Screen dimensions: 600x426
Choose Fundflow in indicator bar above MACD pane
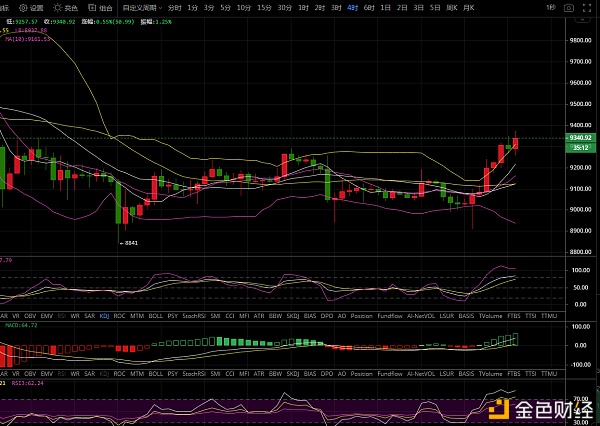[x=390, y=316]
